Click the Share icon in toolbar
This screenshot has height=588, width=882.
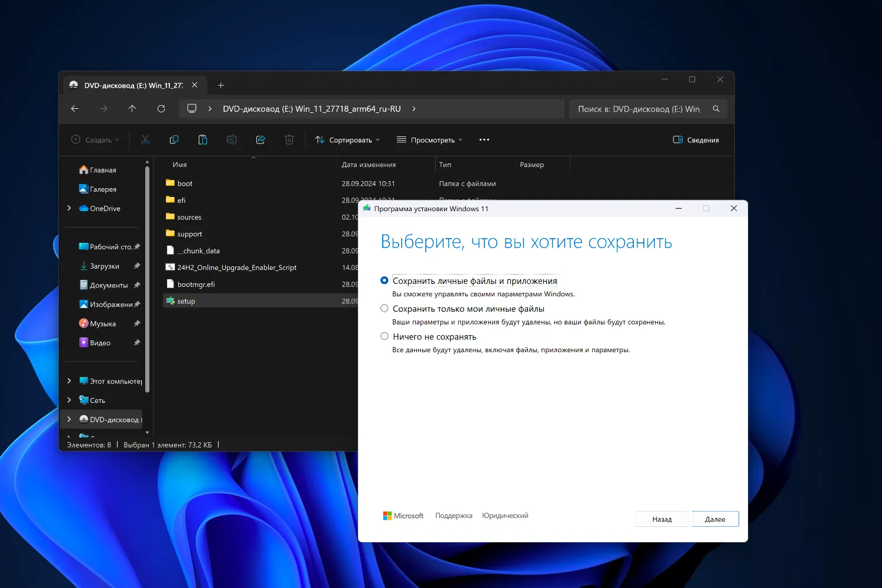(x=260, y=140)
